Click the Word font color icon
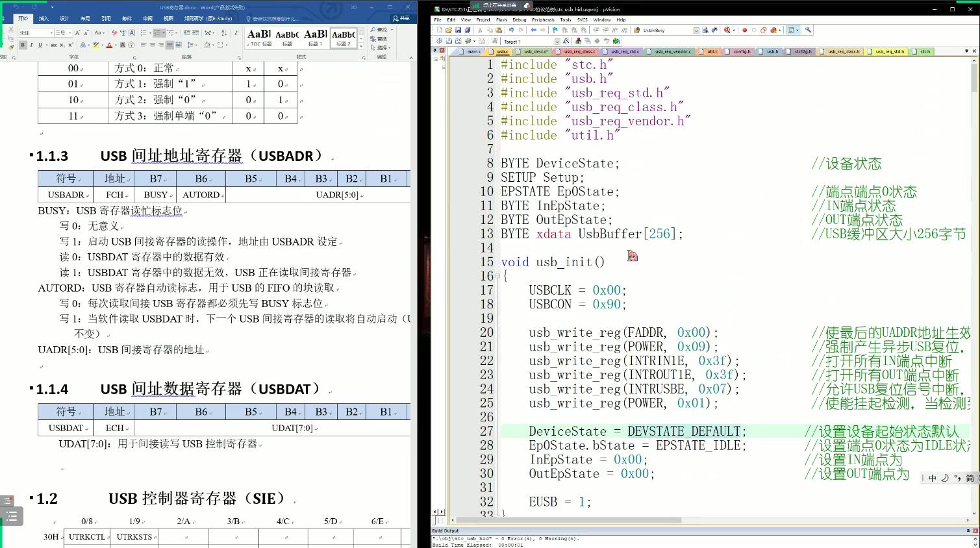 point(109,45)
